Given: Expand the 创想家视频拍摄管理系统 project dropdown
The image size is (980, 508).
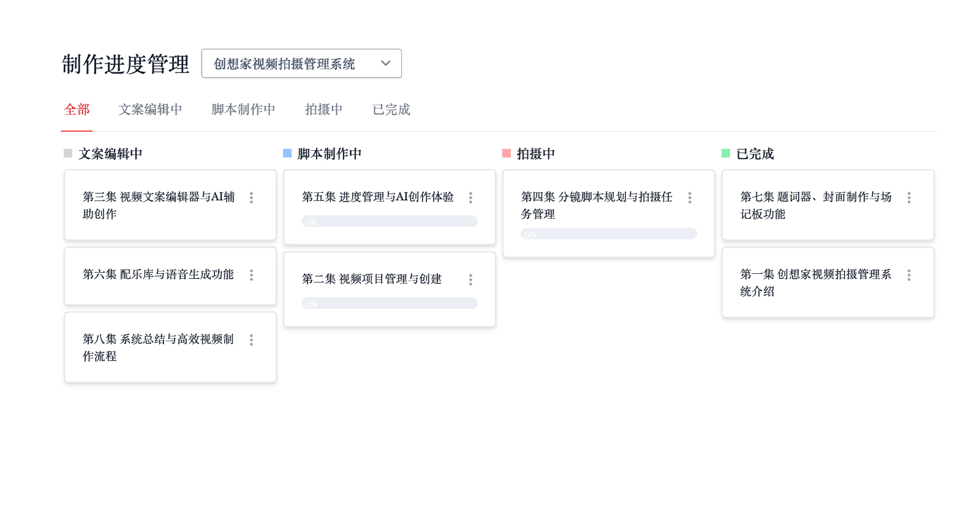Looking at the screenshot, I should tap(301, 64).
